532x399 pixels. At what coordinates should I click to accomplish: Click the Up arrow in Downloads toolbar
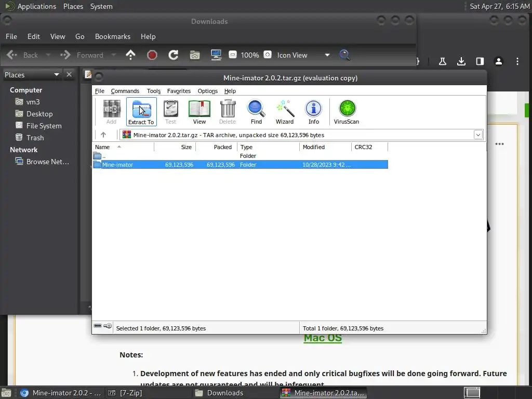coord(130,55)
